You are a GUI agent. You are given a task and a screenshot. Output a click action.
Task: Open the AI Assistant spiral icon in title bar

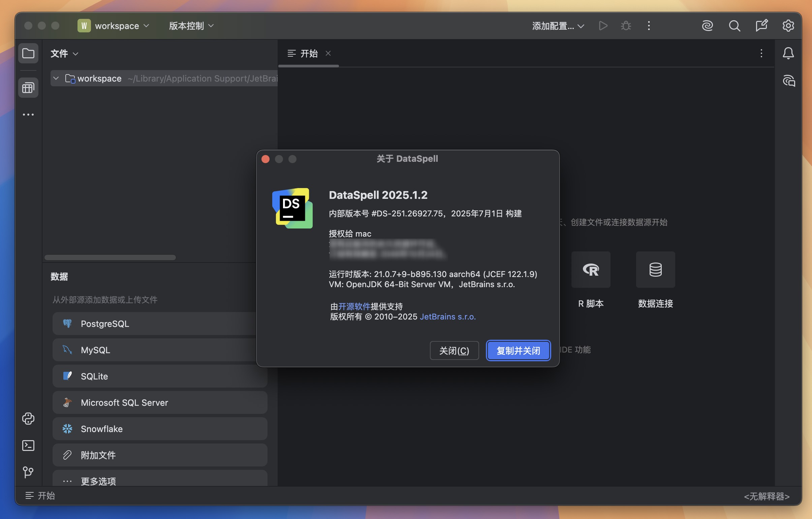pos(708,26)
